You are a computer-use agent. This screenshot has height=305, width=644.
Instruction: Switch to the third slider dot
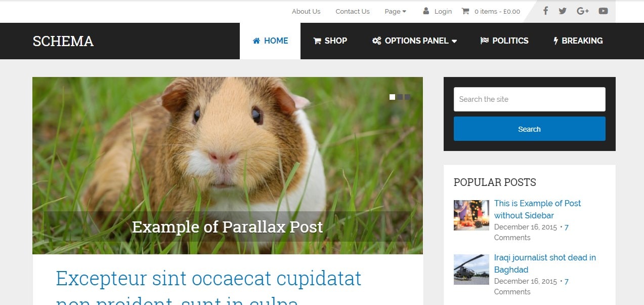tap(407, 97)
